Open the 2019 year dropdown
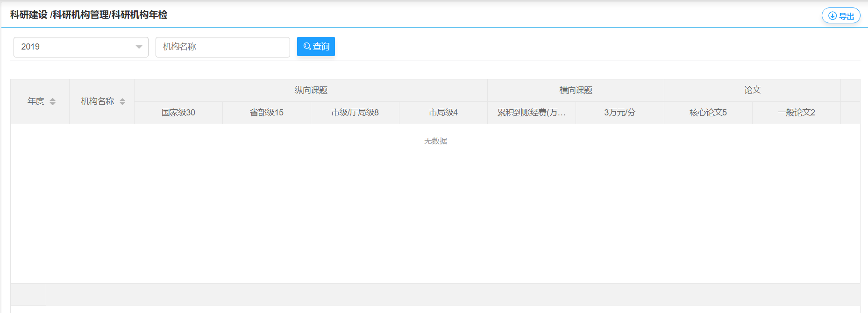Image resolution: width=868 pixels, height=313 pixels. tap(81, 47)
